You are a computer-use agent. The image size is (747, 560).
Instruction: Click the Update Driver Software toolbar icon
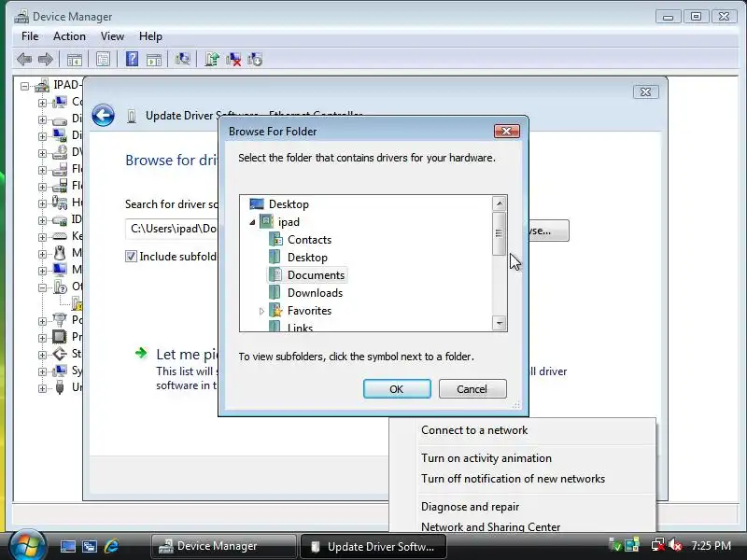tap(212, 59)
